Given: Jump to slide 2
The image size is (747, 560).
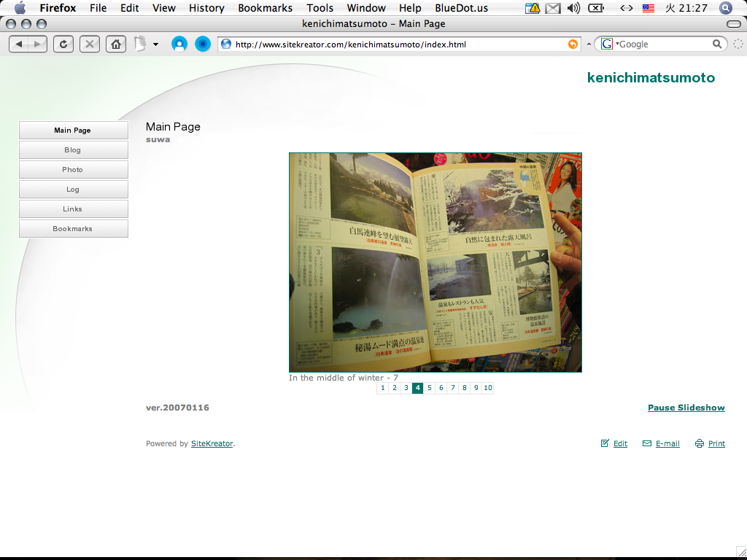Looking at the screenshot, I should pyautogui.click(x=395, y=388).
